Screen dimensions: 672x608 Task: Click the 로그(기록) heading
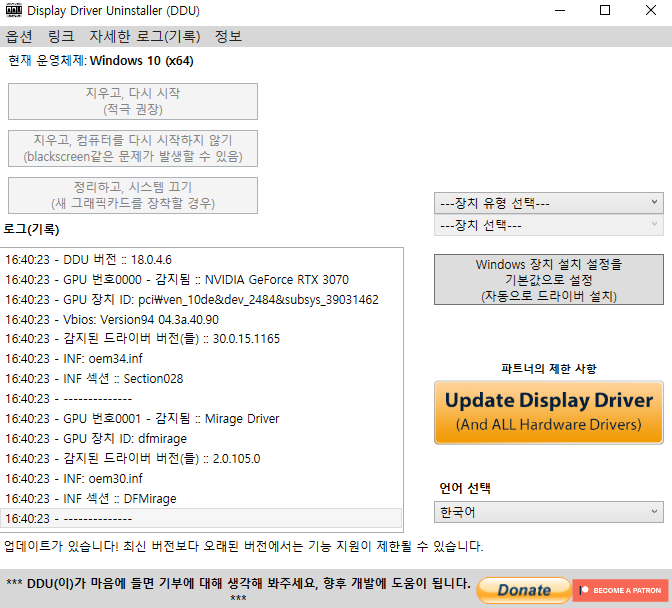31,229
